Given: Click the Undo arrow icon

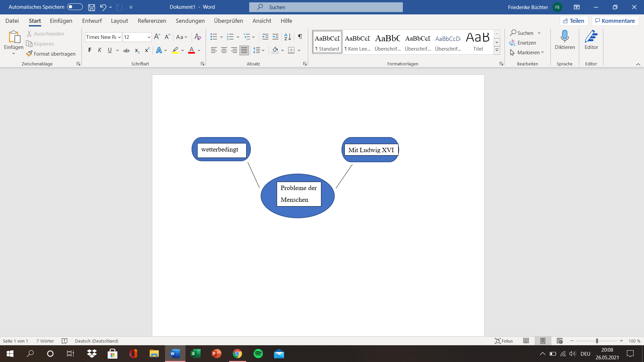Looking at the screenshot, I should pos(103,7).
